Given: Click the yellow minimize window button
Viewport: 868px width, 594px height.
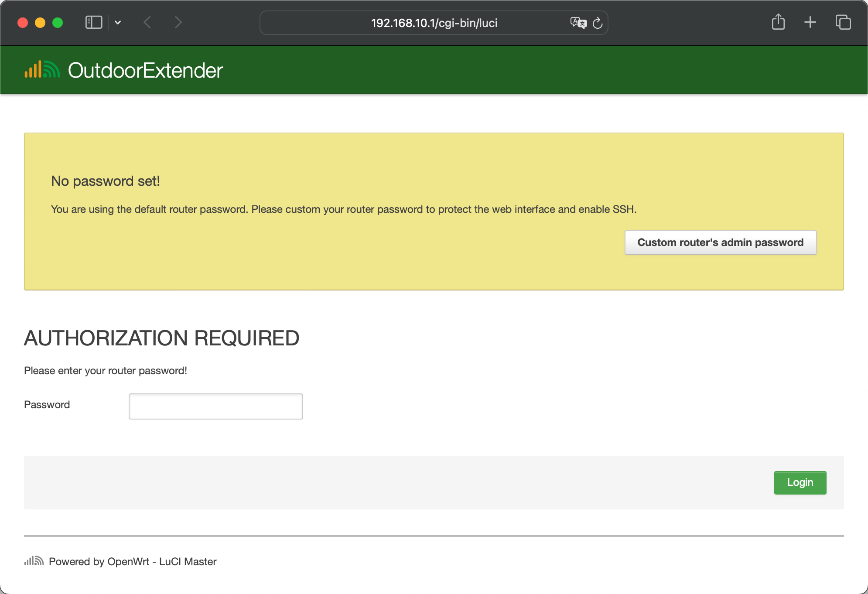Looking at the screenshot, I should (x=40, y=23).
